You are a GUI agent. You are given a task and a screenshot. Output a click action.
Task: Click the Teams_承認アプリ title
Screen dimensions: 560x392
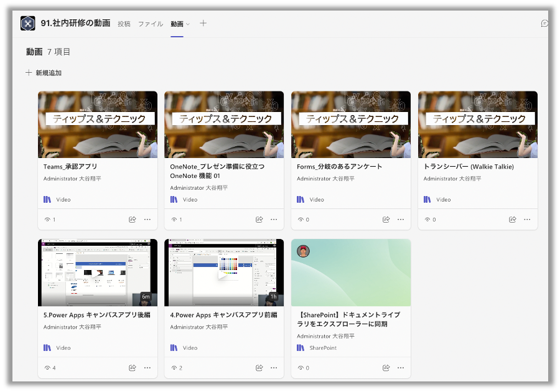70,167
